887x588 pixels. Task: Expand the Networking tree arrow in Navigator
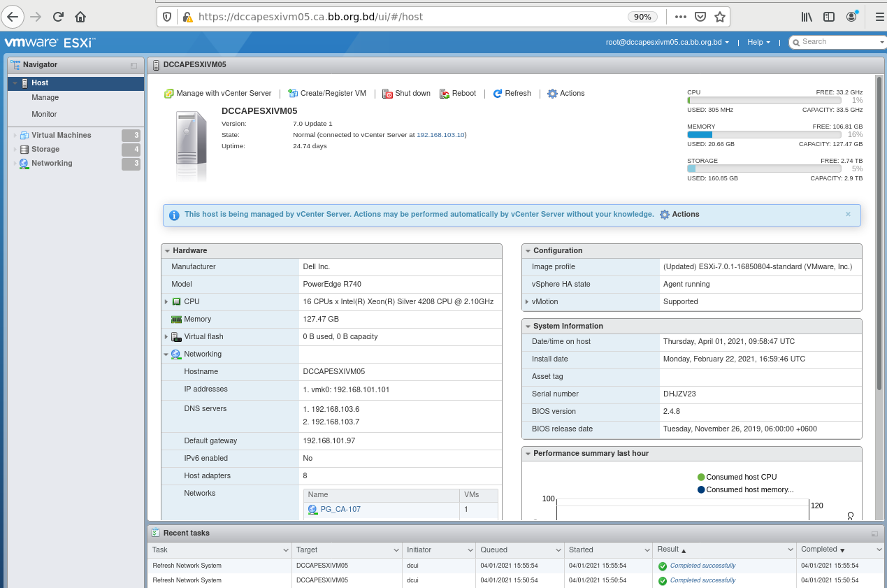click(15, 164)
